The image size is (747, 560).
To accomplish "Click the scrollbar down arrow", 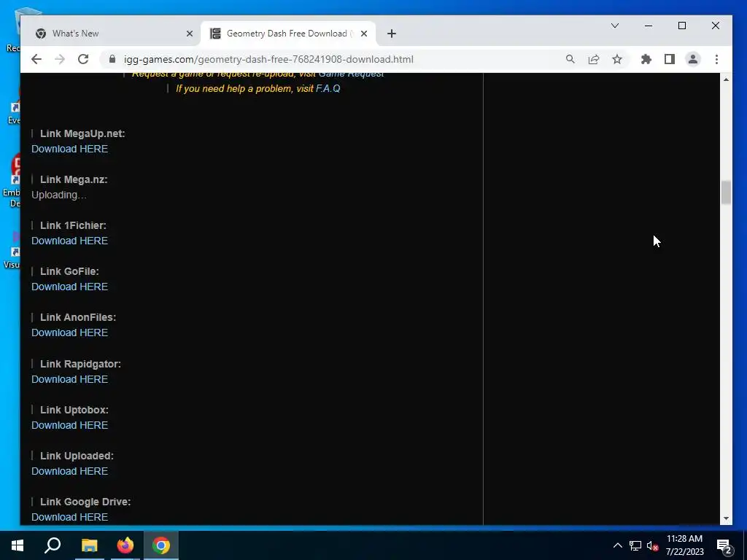I will coord(726,518).
